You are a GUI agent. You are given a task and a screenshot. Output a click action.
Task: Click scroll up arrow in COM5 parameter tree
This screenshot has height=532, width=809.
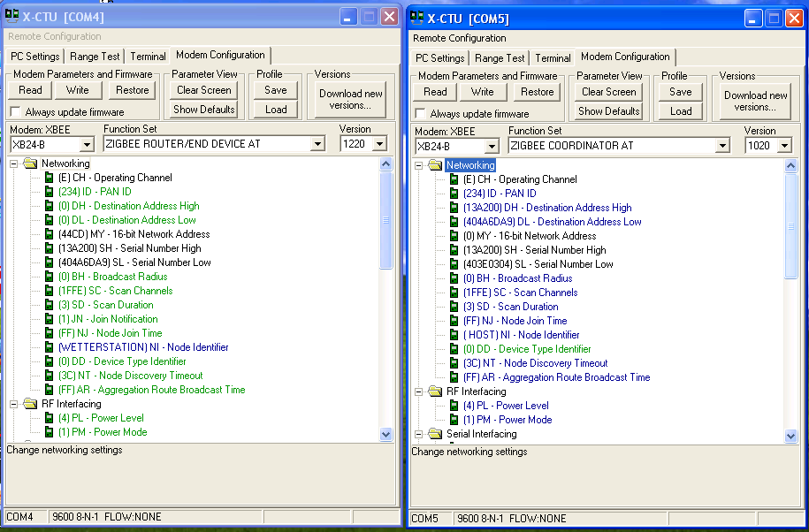coord(791,165)
